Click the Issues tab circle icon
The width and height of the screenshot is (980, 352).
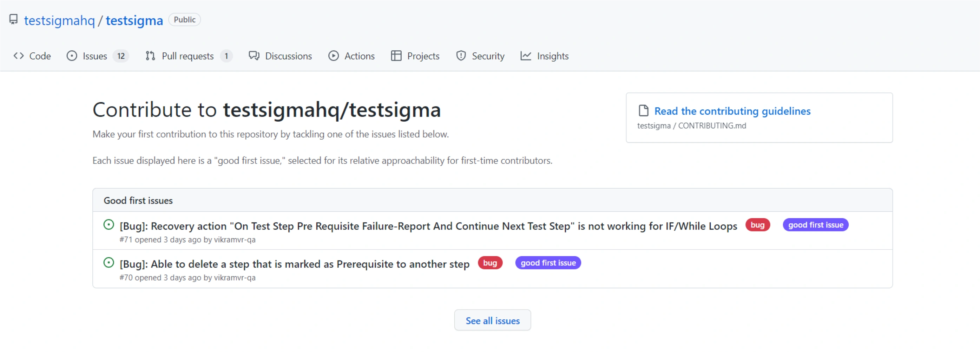(72, 56)
